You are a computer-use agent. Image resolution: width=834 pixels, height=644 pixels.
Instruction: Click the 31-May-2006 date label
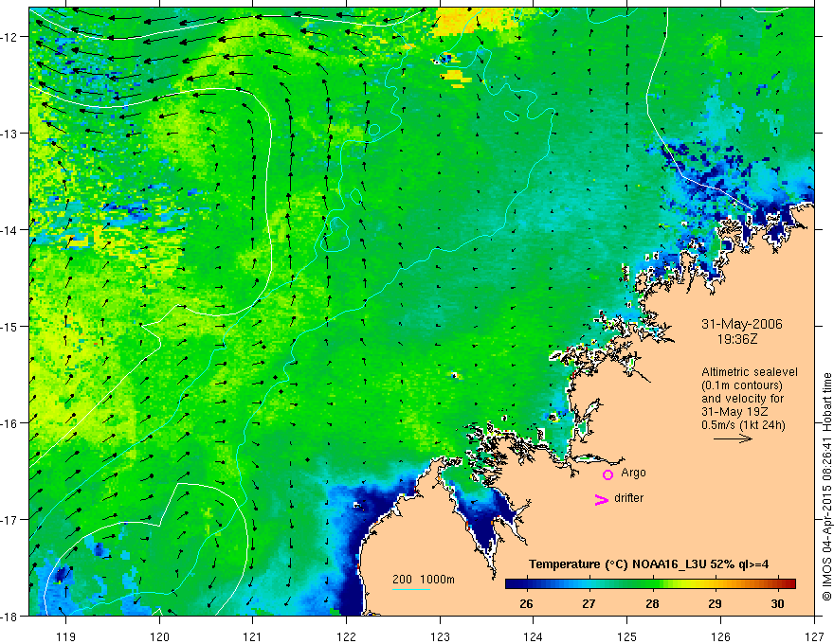(742, 324)
